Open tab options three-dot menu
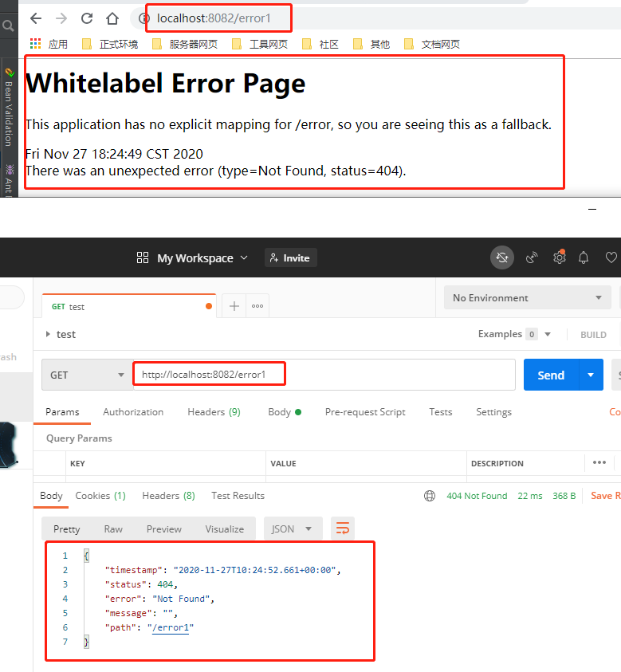621x672 pixels. pyautogui.click(x=257, y=306)
